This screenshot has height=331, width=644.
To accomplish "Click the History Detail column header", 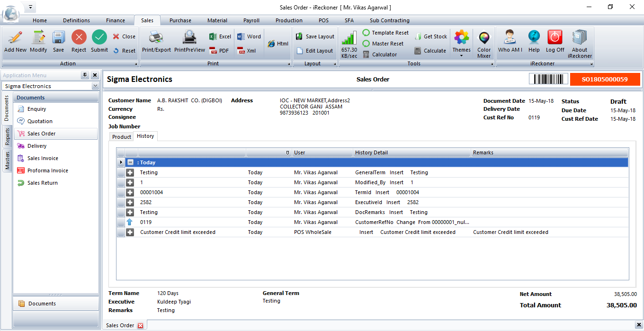I will [x=412, y=152].
